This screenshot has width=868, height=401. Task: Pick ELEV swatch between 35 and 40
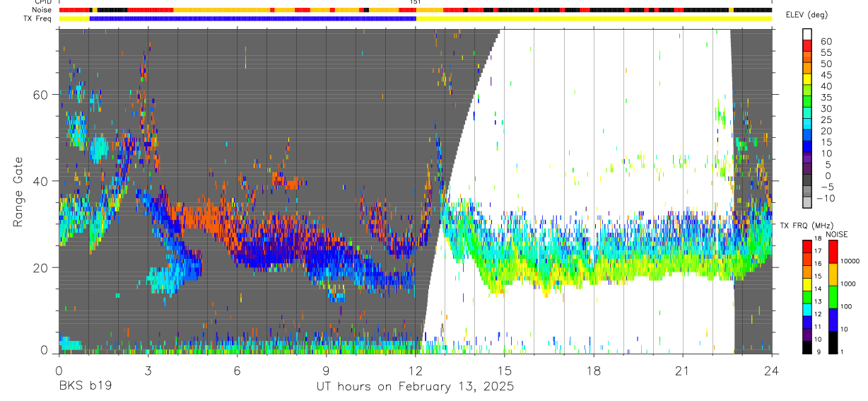(807, 91)
